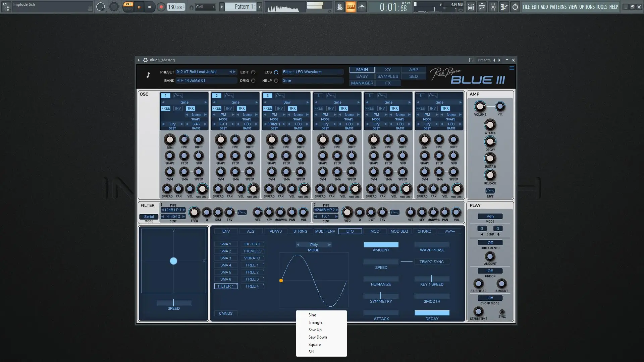Select Saw Down from waveform list

317,337
